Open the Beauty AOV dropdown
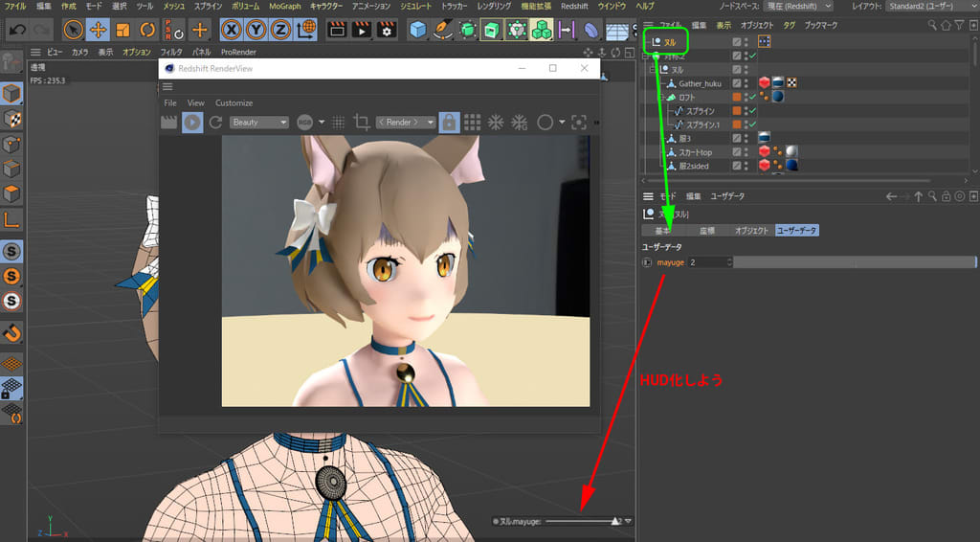This screenshot has height=542, width=980. pos(259,123)
